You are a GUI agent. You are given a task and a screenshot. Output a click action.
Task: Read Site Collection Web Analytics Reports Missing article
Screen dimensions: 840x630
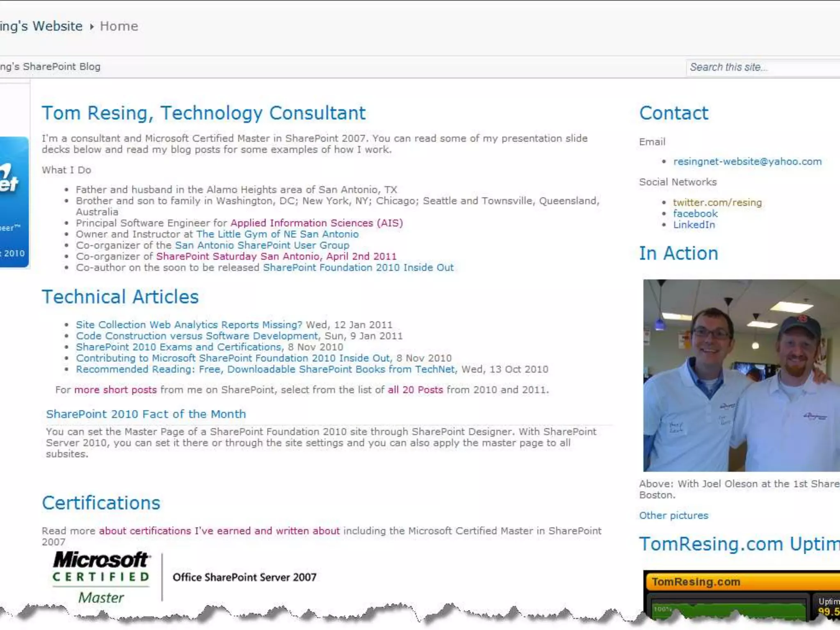[x=189, y=325]
